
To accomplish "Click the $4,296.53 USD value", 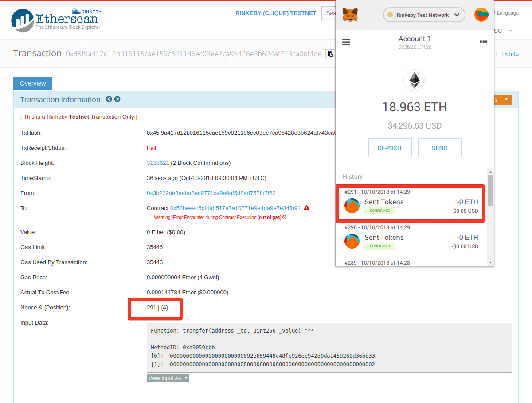I will 415,126.
